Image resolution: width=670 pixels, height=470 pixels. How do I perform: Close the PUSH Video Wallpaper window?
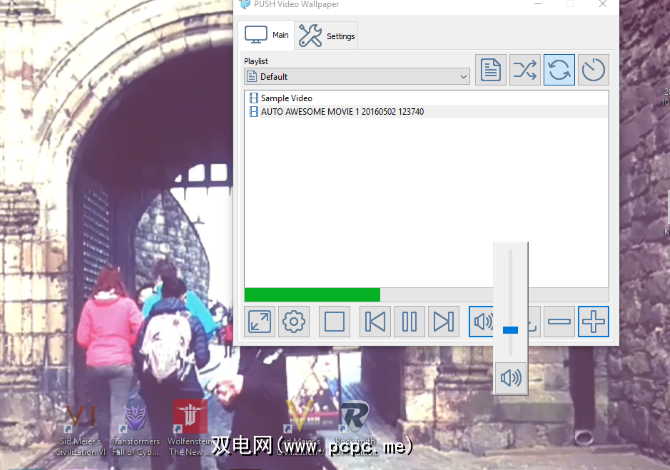[602, 4]
